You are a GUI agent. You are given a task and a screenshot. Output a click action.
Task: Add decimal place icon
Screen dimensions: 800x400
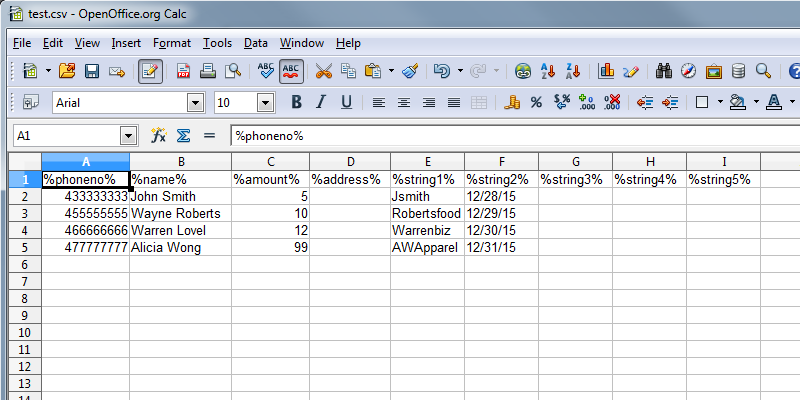(x=587, y=103)
